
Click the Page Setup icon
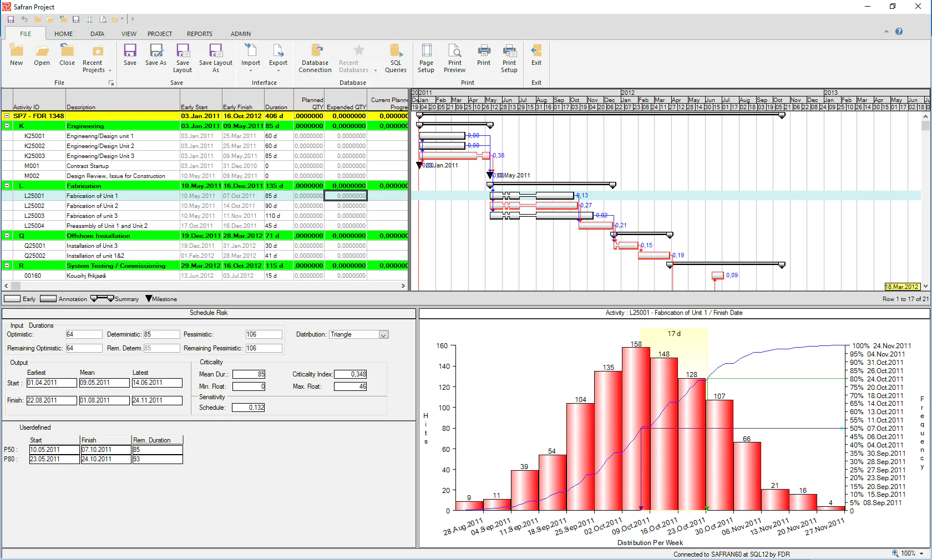click(x=426, y=58)
